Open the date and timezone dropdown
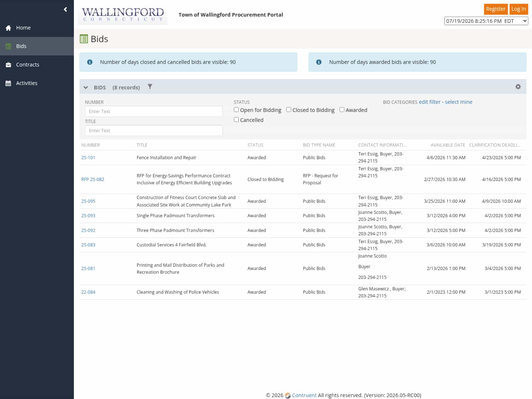532x399 pixels. (486, 21)
